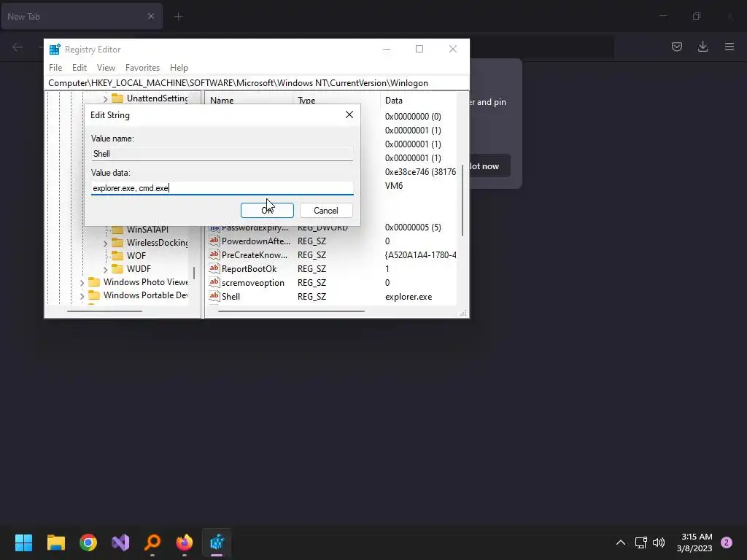
Task: Select the UnattendSettings folder icon
Action: [x=117, y=98]
